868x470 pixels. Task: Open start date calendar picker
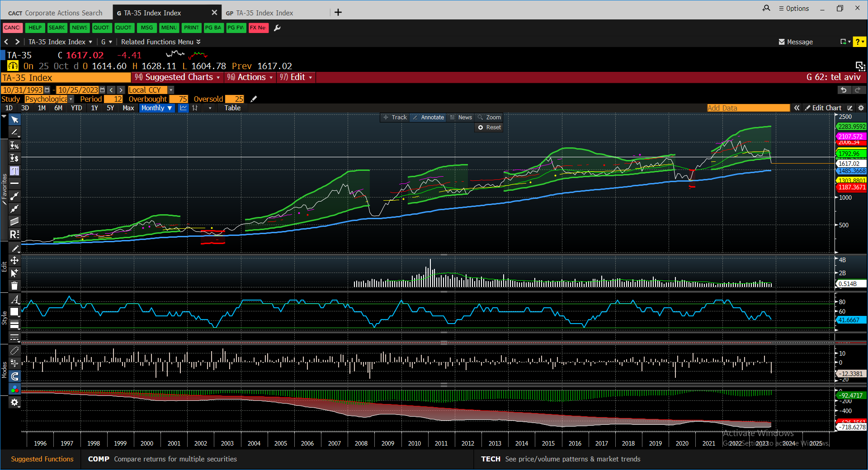point(47,90)
